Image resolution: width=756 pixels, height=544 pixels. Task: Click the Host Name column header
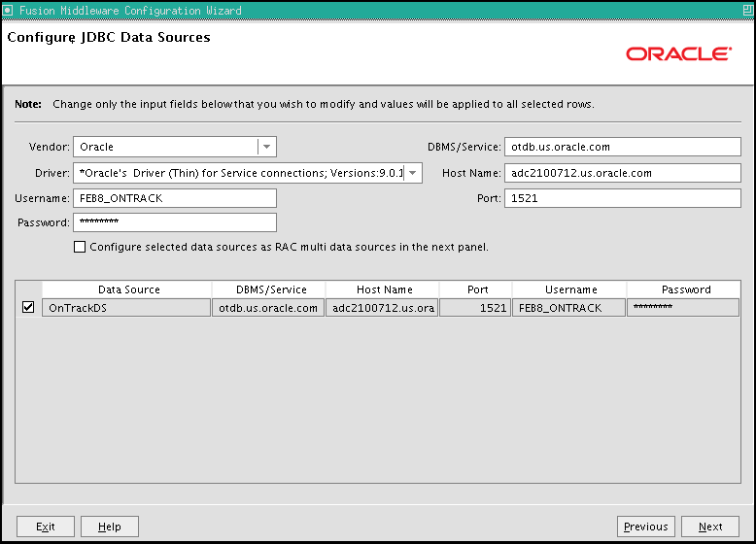click(x=382, y=289)
